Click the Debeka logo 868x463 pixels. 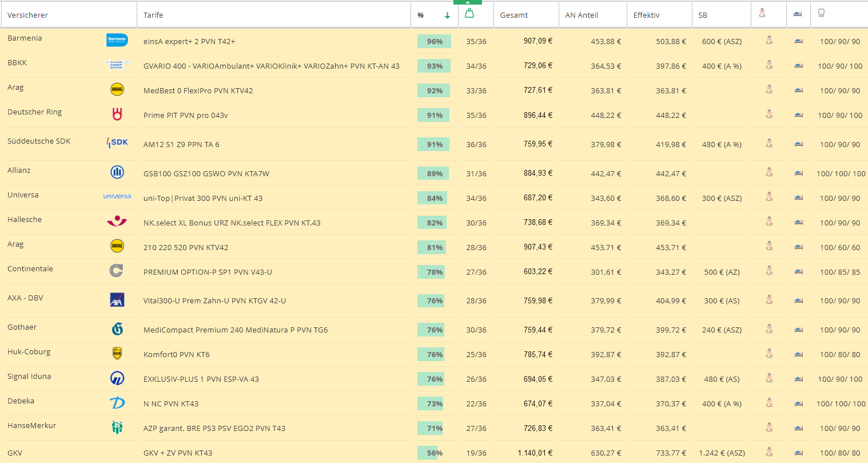coord(117,403)
